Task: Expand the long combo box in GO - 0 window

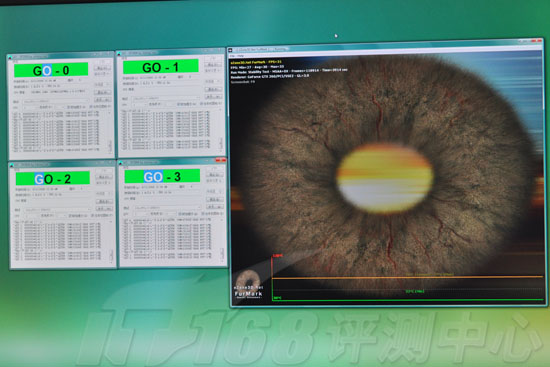Action: click(55, 101)
